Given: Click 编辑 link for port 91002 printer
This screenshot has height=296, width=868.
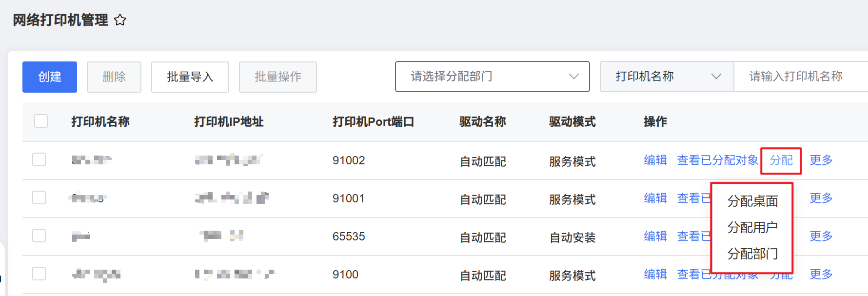Looking at the screenshot, I should 655,160.
